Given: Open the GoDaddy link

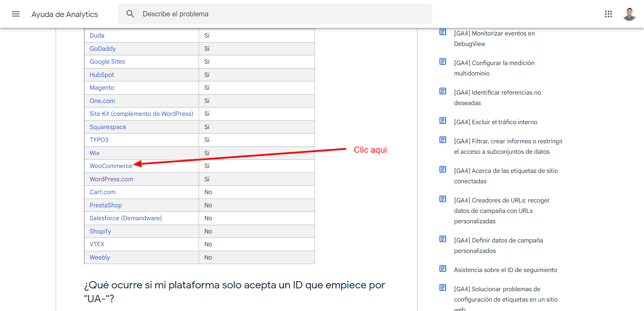Looking at the screenshot, I should pos(103,49).
